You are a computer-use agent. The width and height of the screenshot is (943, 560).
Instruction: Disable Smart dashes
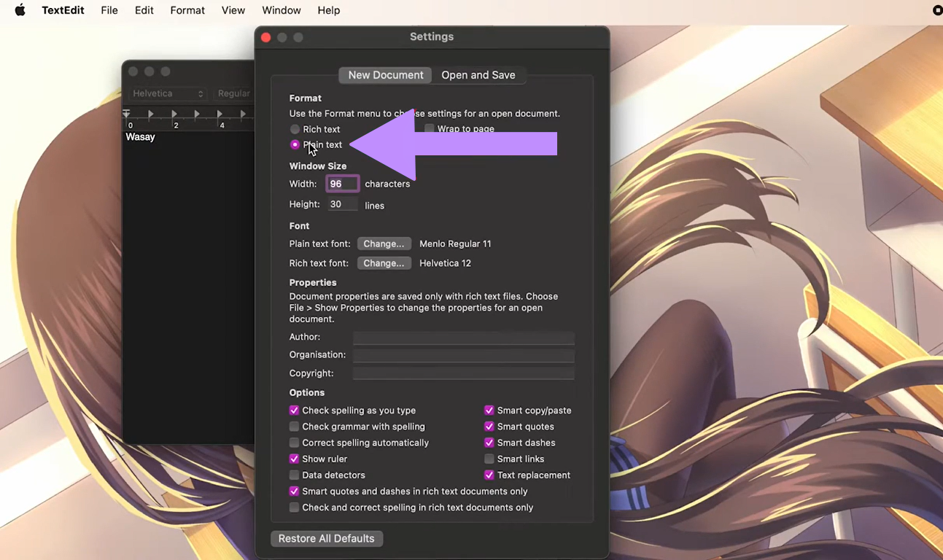[489, 443]
